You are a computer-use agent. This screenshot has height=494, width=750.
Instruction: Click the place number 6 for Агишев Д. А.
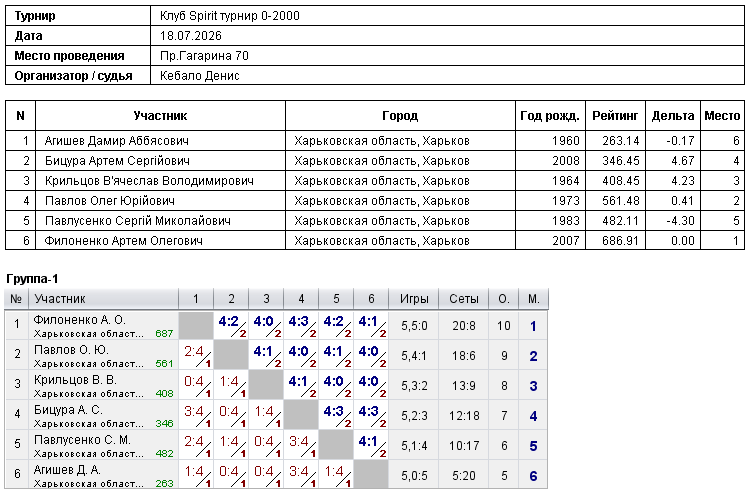click(533, 476)
